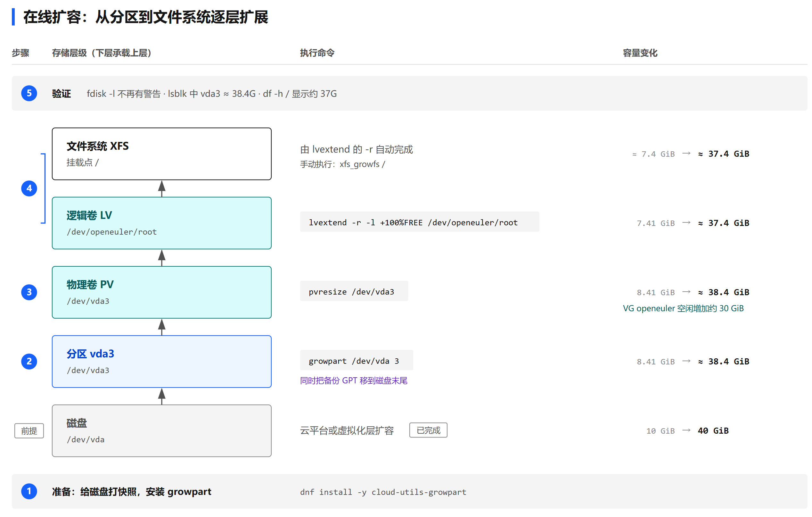Select the 逻辑卷 LV layer box
Image resolution: width=812 pixels, height=517 pixels.
point(161,223)
